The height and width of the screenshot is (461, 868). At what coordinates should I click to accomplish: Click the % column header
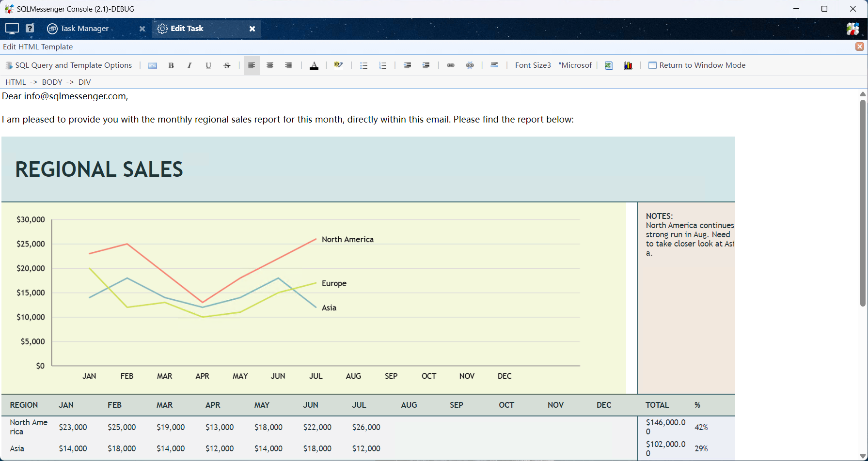[697, 405]
